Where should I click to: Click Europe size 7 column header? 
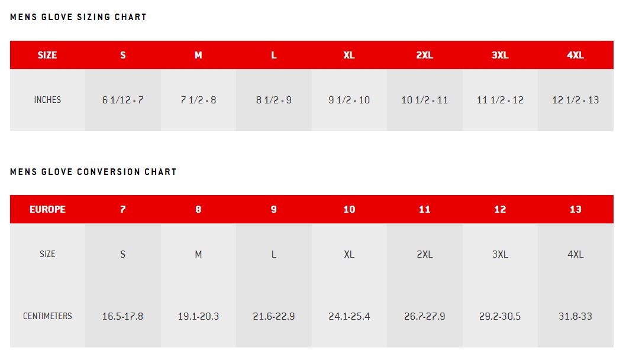coord(123,209)
